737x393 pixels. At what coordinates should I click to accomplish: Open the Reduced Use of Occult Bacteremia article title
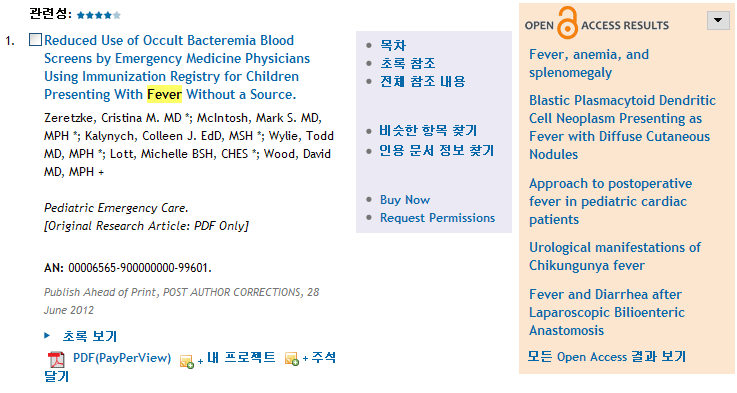click(x=177, y=67)
